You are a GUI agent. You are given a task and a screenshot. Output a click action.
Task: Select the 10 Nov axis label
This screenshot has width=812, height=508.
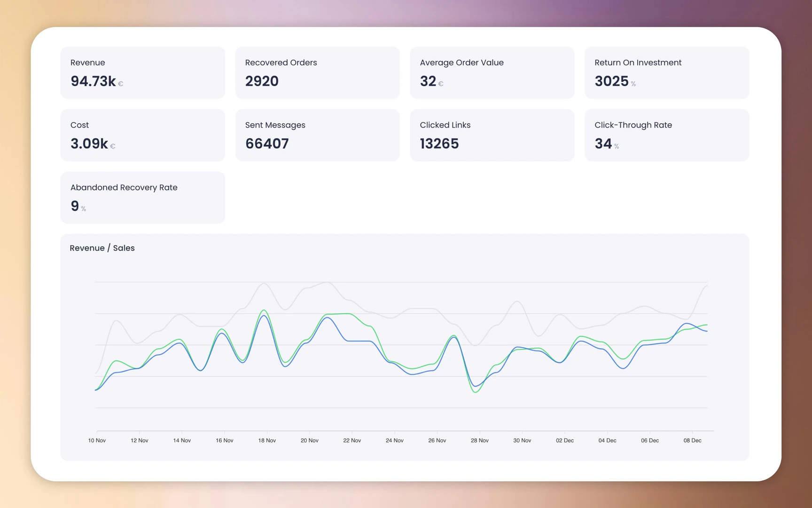pyautogui.click(x=97, y=440)
